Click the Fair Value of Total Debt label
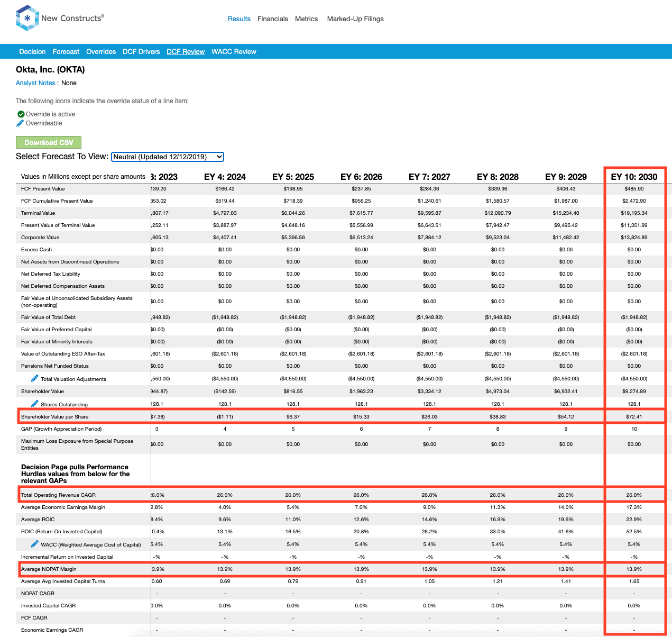672x637 pixels. [x=48, y=317]
